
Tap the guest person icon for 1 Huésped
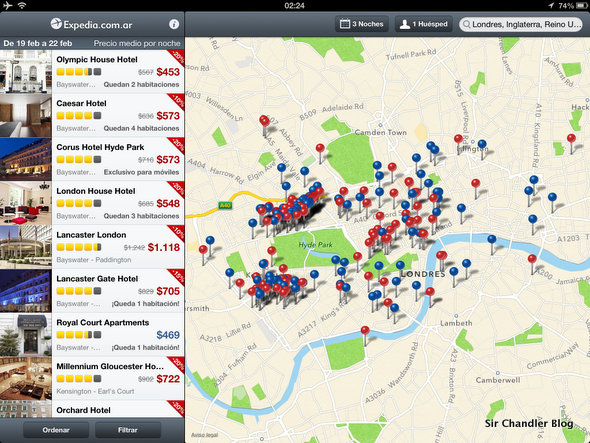[404, 24]
